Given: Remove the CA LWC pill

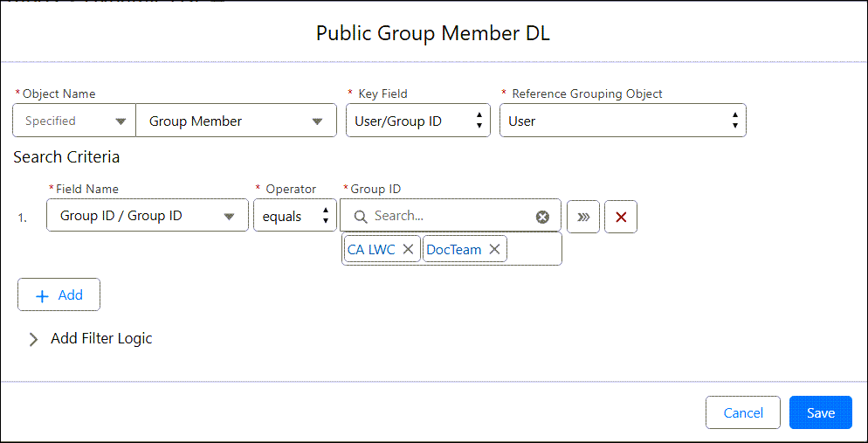Looking at the screenshot, I should 408,250.
